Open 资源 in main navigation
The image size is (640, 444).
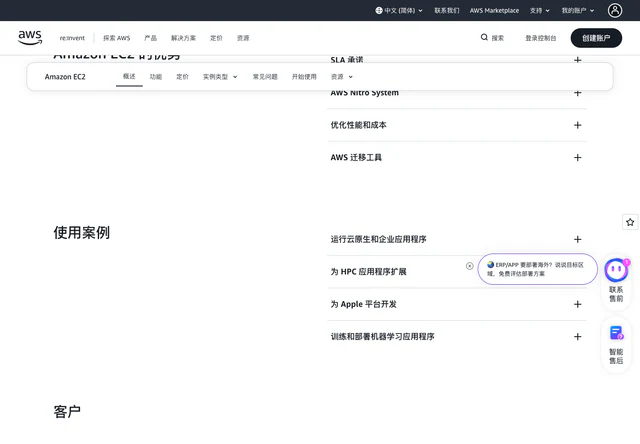click(243, 38)
